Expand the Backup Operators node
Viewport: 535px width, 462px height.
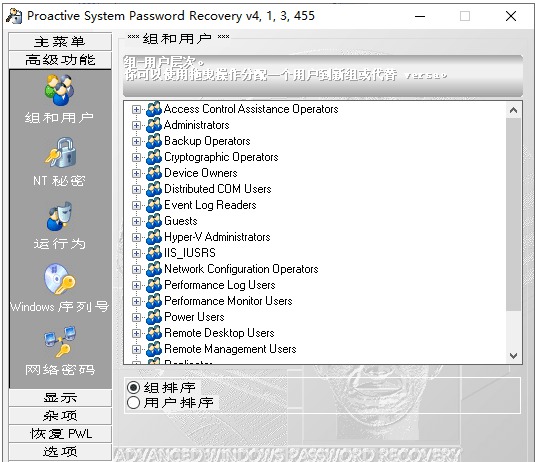[x=136, y=141]
